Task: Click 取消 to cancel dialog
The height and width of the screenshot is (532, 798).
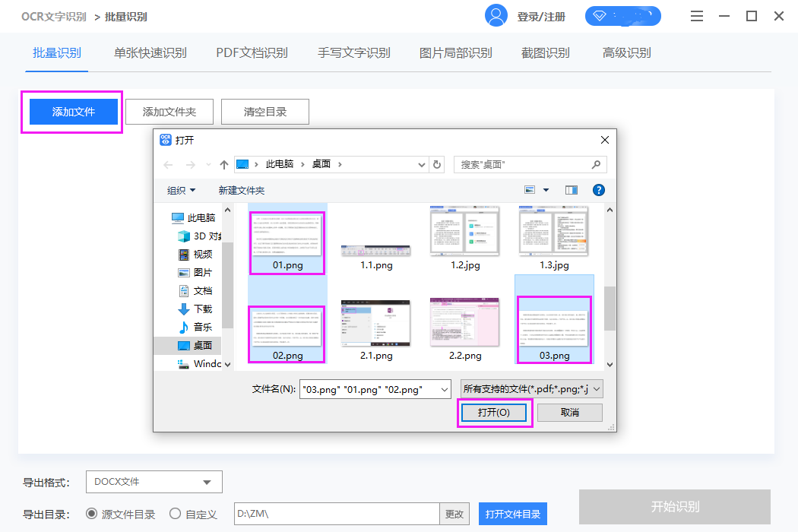Action: (570, 413)
